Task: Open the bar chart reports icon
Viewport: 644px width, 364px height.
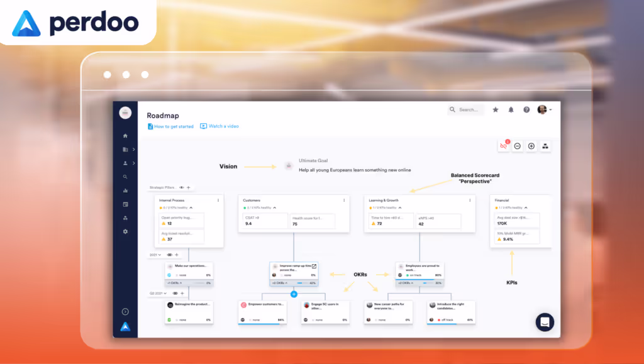Action: pyautogui.click(x=125, y=190)
